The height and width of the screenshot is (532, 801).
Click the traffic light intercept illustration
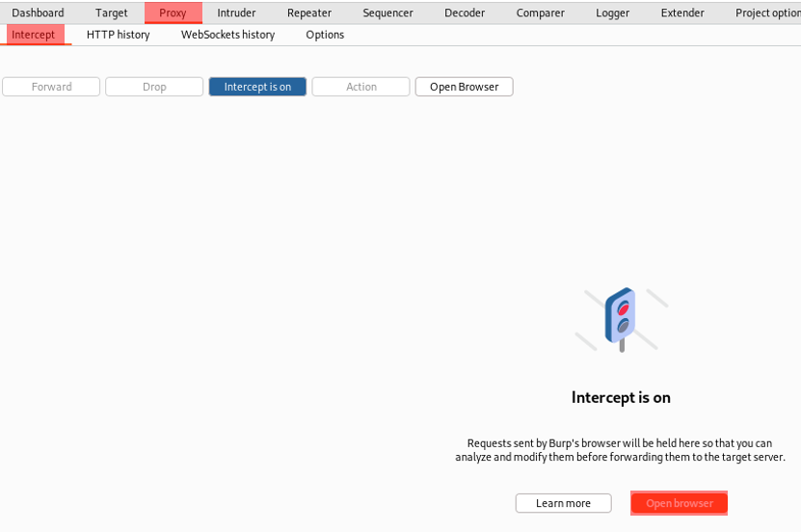(x=621, y=320)
